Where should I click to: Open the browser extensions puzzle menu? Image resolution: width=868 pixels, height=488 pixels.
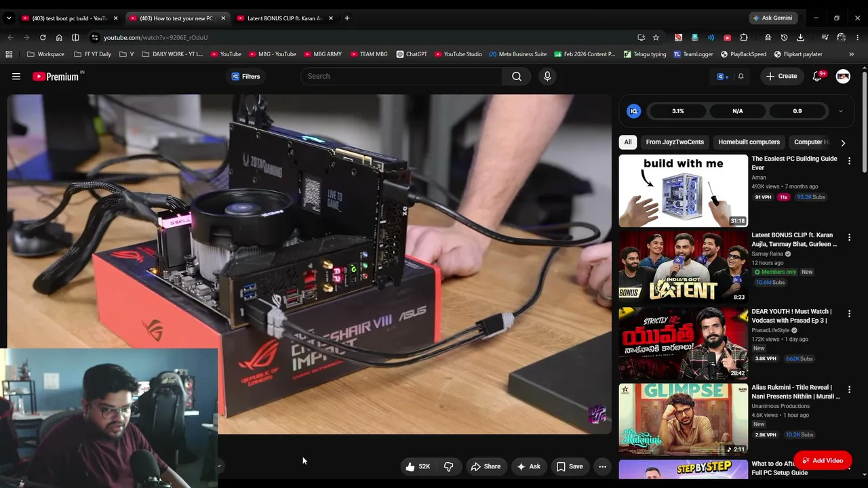pos(744,37)
